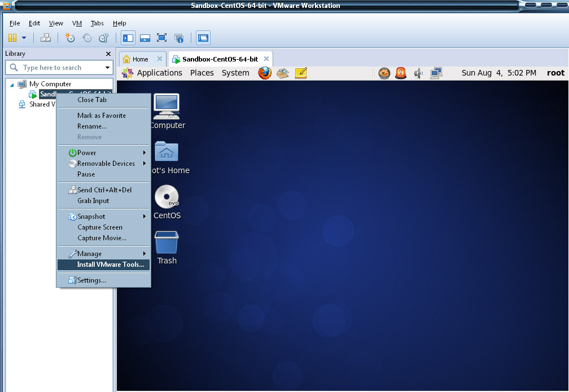This screenshot has height=392, width=569.
Task: Enter full screen mode via toolbar icon
Action: [161, 38]
